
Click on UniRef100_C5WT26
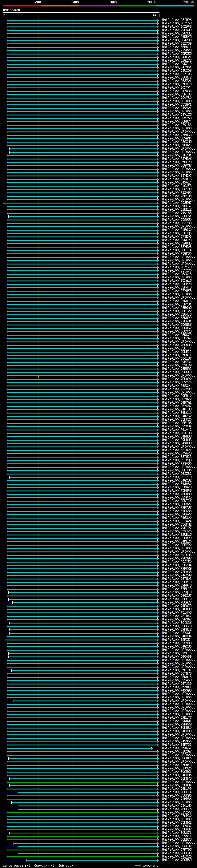pyautogui.click(x=177, y=500)
